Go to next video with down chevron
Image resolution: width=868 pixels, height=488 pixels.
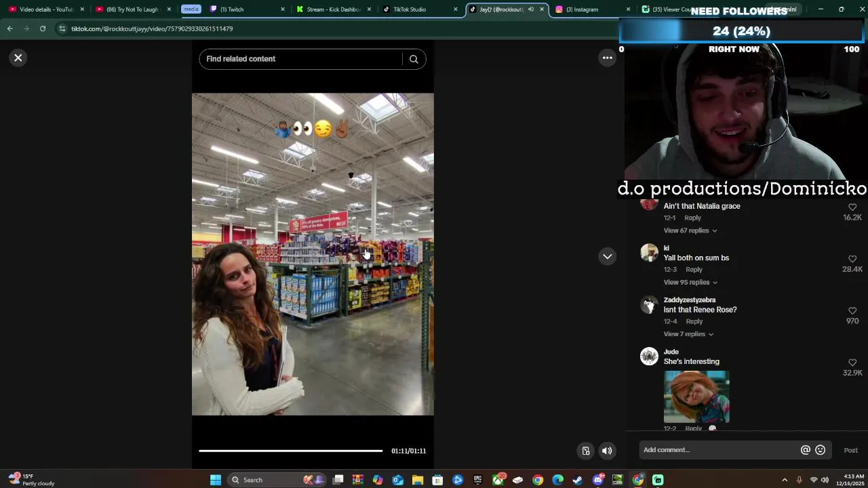[608, 256]
